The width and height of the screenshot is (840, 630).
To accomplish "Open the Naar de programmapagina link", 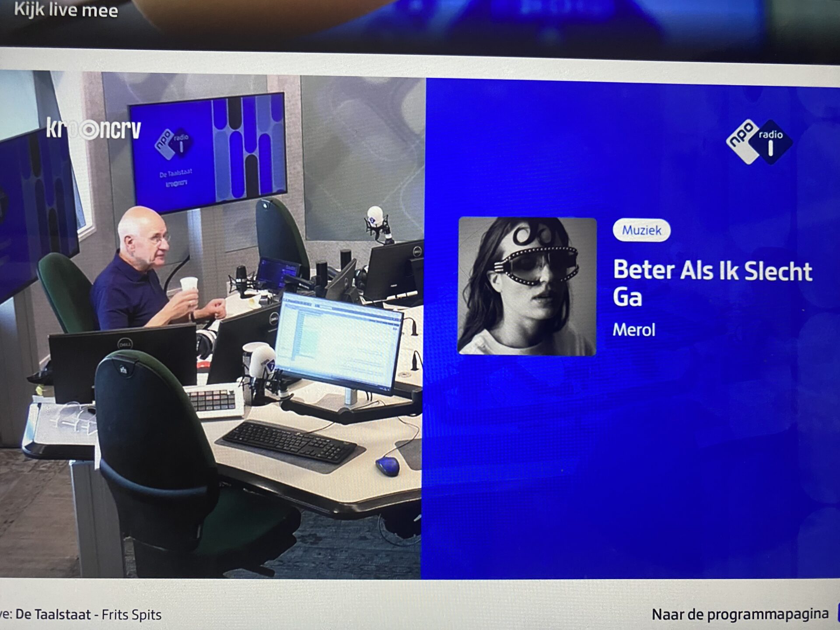I will point(740,614).
